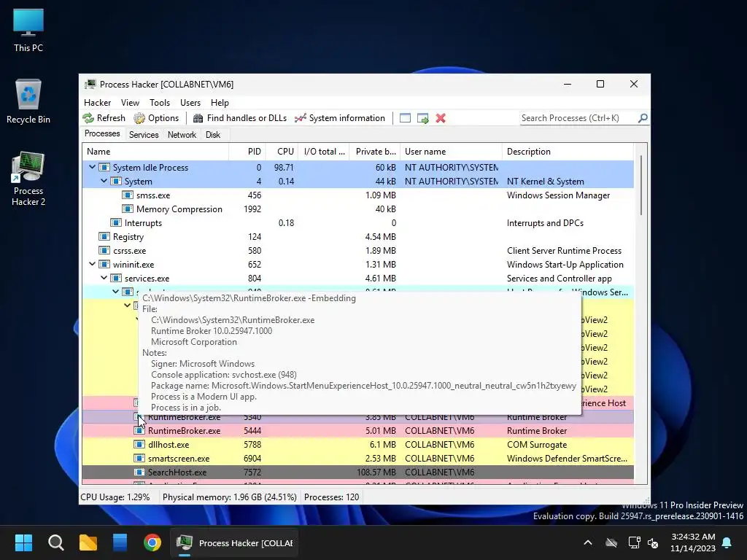The width and height of the screenshot is (747, 560).
Task: Sort by the User name column header
Action: point(451,152)
